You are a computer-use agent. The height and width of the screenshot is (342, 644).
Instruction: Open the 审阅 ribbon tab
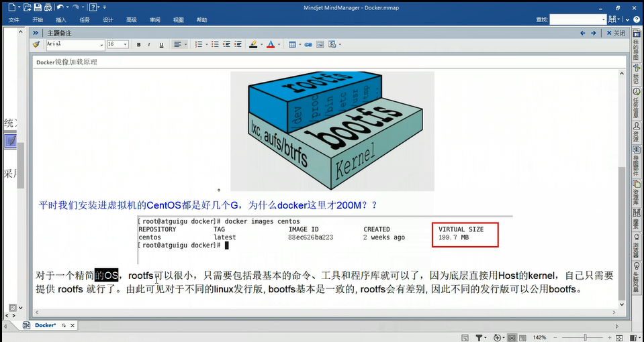tap(155, 19)
